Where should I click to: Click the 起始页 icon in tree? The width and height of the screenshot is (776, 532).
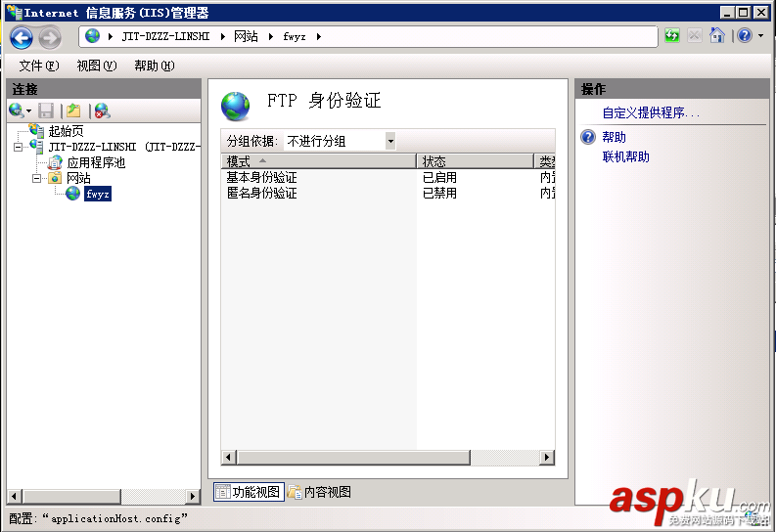click(x=36, y=130)
